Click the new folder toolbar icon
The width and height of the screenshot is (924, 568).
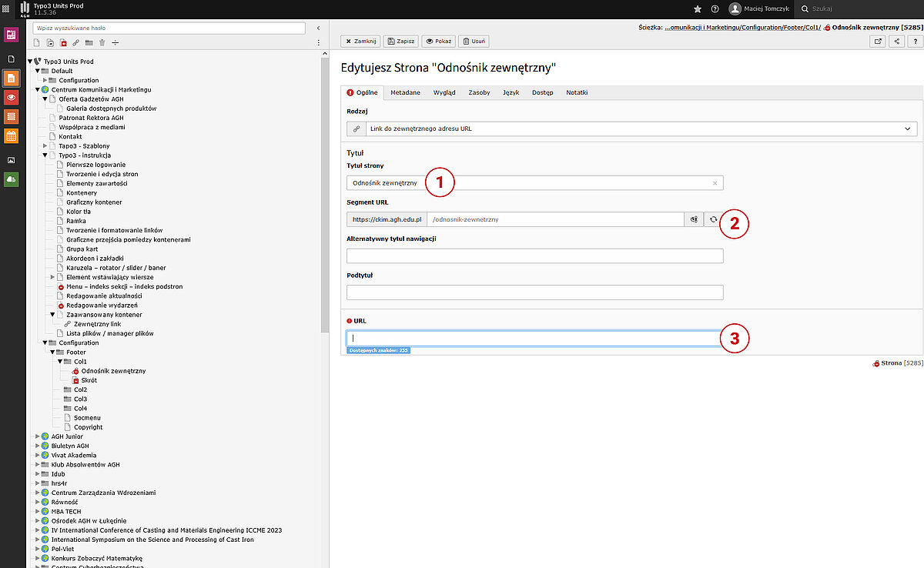89,42
